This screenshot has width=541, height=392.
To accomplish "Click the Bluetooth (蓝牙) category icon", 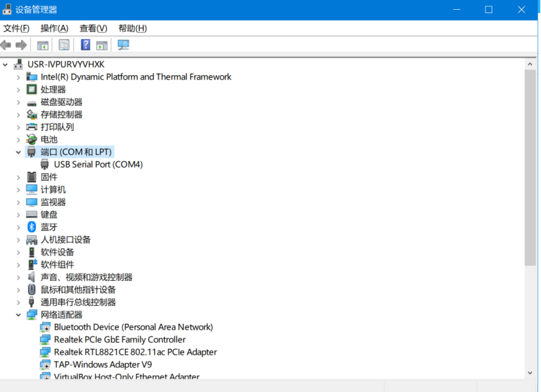I will (31, 227).
